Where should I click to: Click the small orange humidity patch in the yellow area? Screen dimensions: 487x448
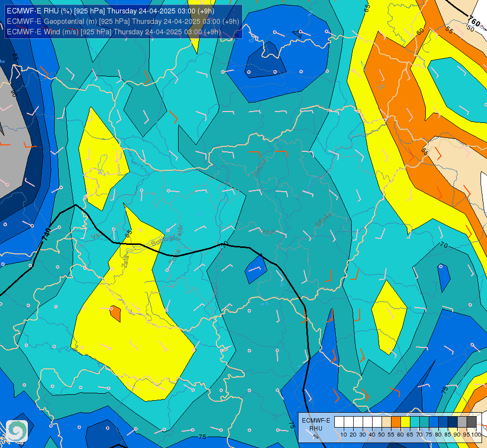tap(115, 314)
